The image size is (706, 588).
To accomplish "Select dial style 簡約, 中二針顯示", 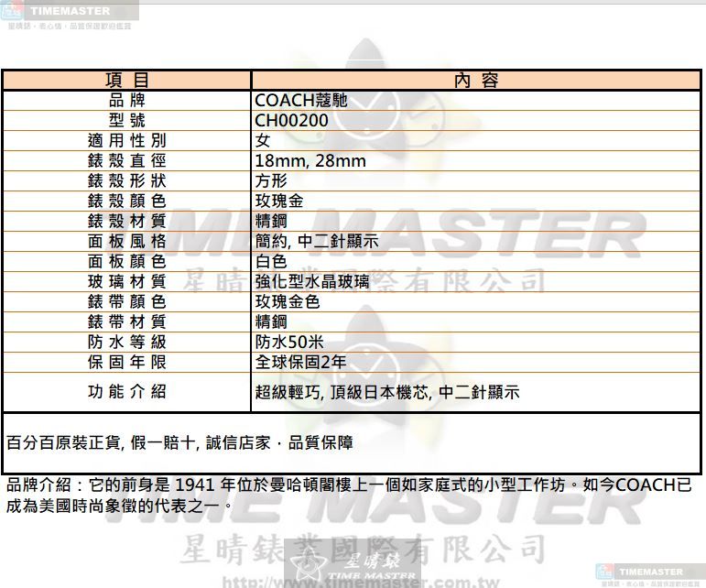I will [x=317, y=241].
